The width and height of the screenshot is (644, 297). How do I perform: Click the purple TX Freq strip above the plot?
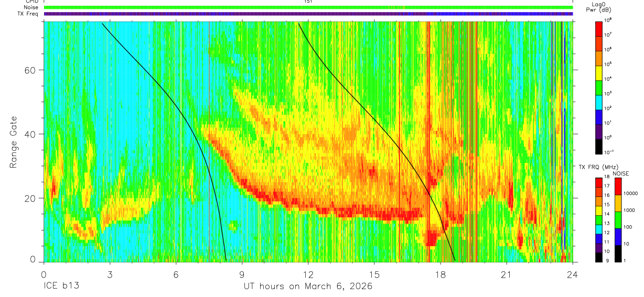tap(308, 14)
